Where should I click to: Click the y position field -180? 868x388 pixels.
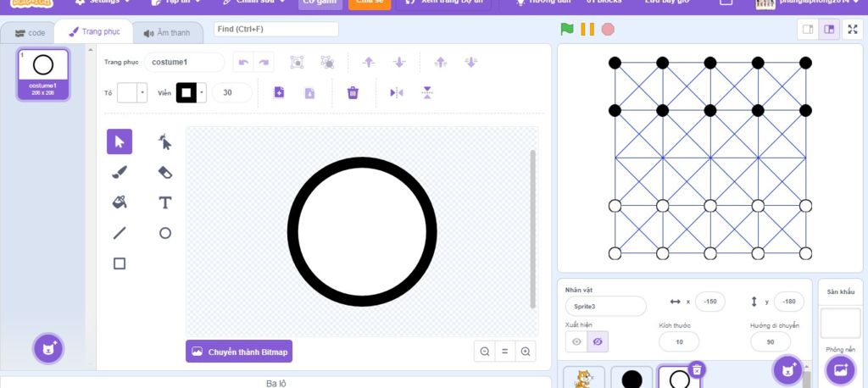(x=789, y=302)
